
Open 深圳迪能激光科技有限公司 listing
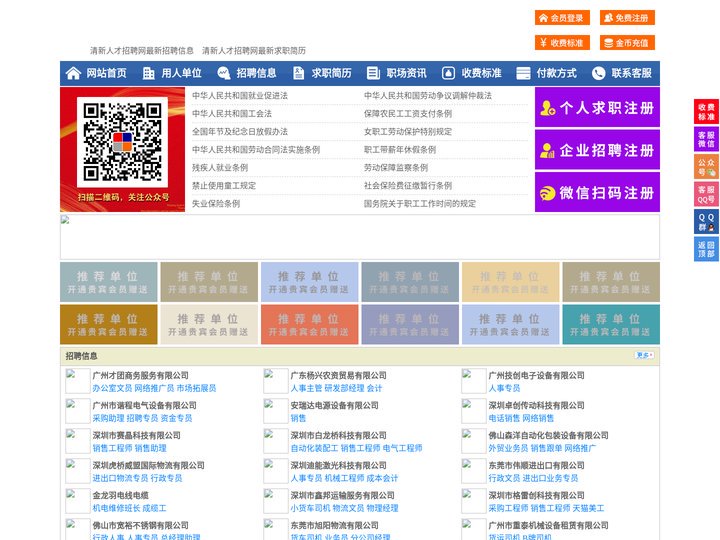(338, 465)
